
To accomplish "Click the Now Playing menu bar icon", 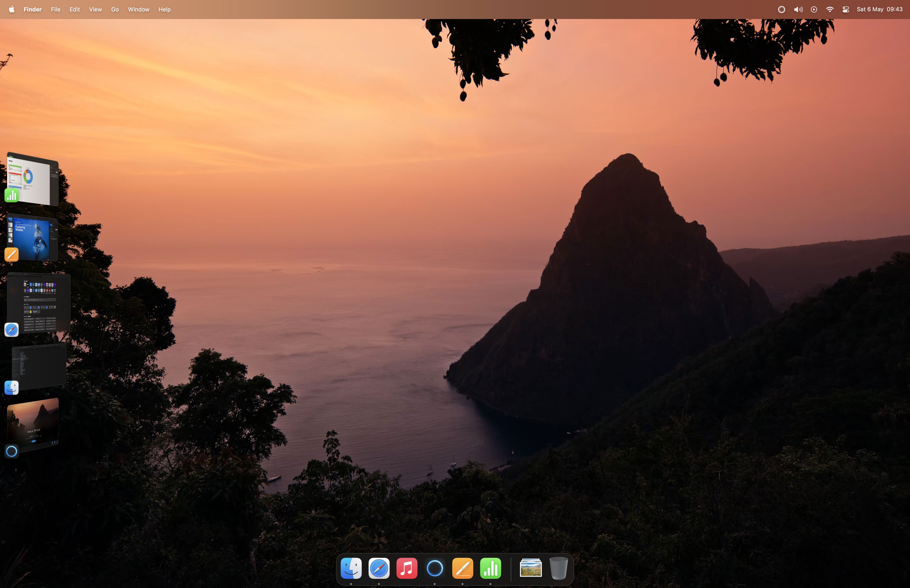I will [814, 10].
